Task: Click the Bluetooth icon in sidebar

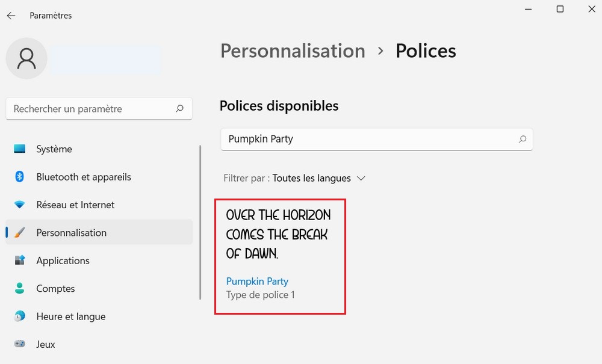Action: click(20, 177)
